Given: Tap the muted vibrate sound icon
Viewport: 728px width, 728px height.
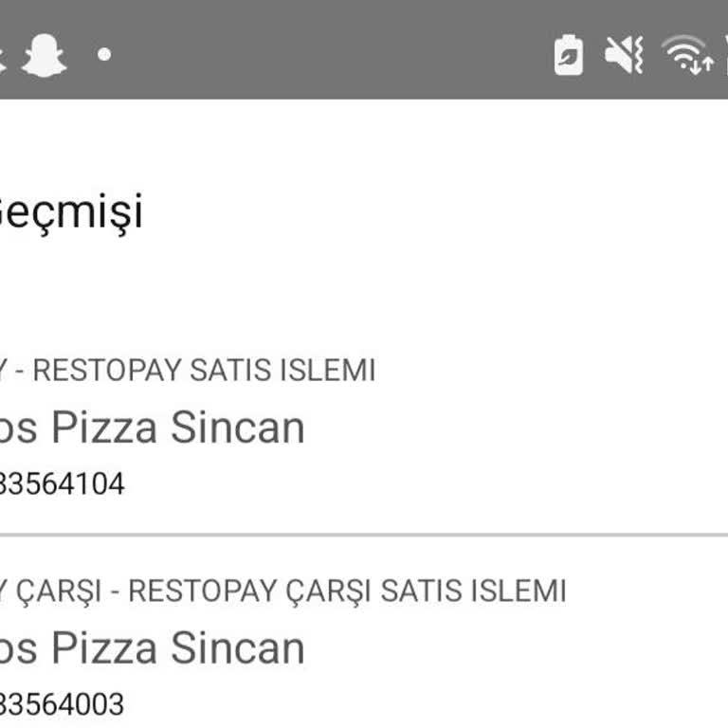Looking at the screenshot, I should pos(625,54).
